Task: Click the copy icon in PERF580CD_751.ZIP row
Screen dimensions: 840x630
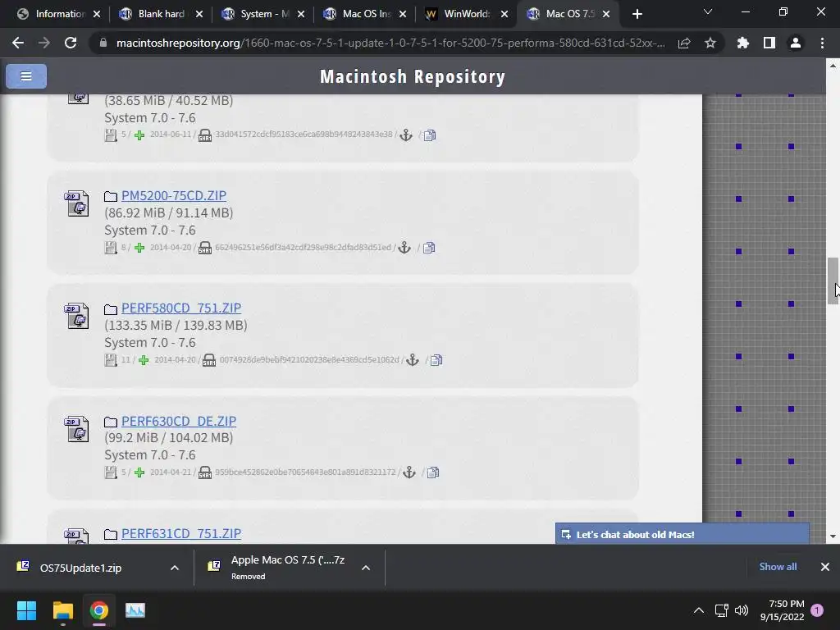Action: click(x=436, y=360)
